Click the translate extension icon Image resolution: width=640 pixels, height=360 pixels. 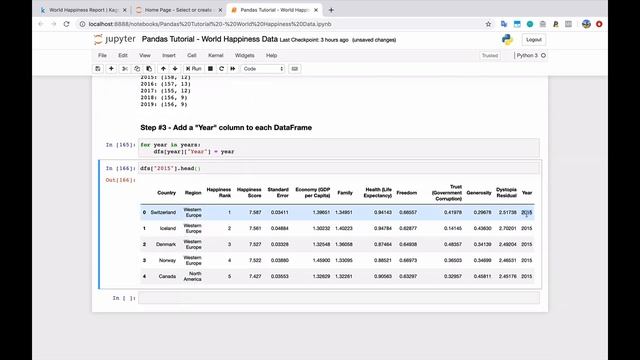click(504, 24)
